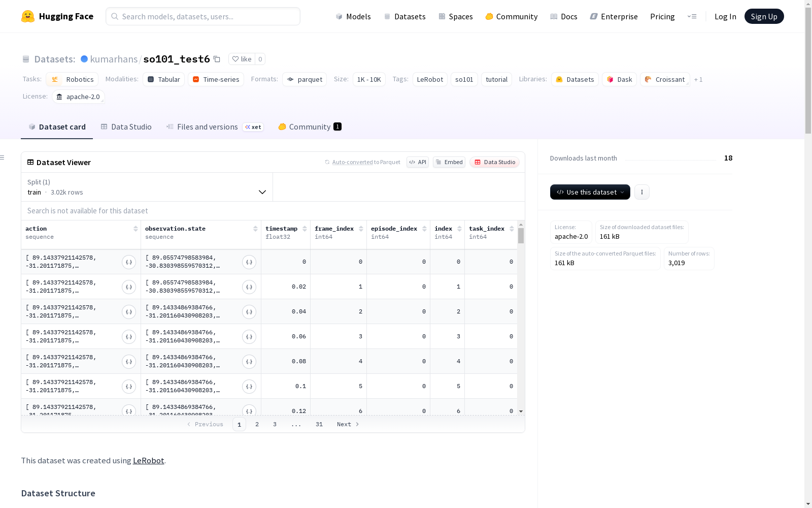
Task: Follow the LeRobot link in description
Action: pos(148,460)
